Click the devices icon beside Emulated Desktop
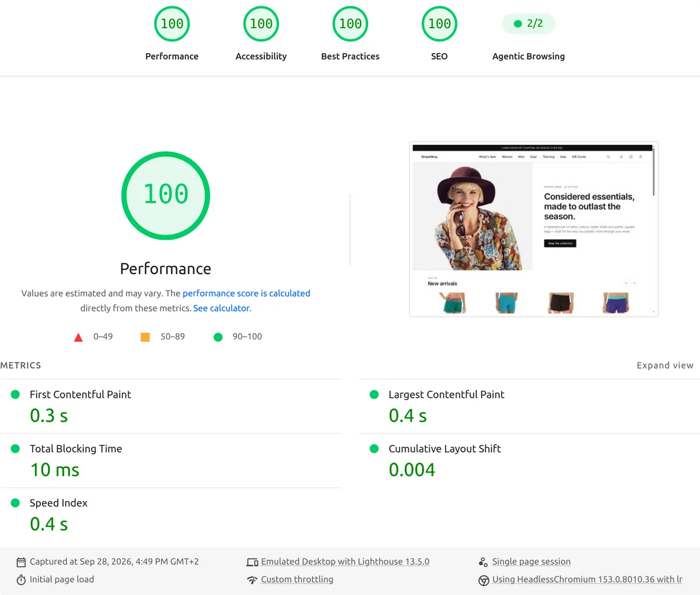This screenshot has height=595, width=700. (x=252, y=562)
